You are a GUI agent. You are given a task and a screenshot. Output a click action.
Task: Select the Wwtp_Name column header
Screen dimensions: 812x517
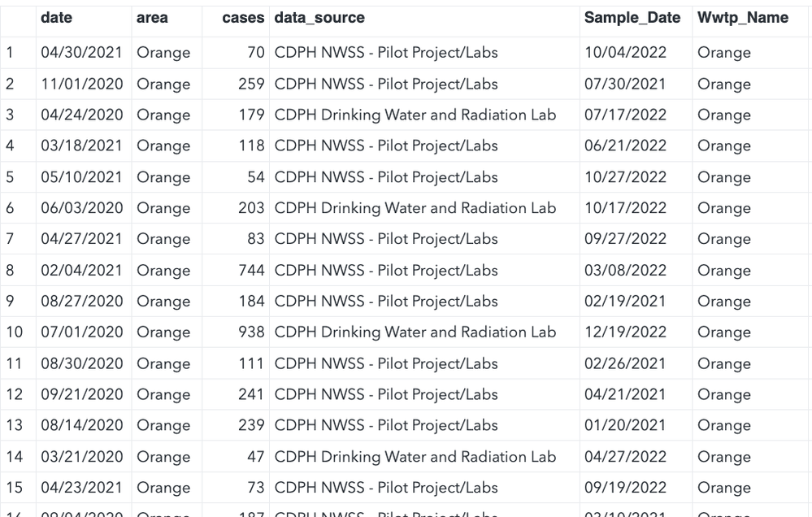(x=742, y=18)
